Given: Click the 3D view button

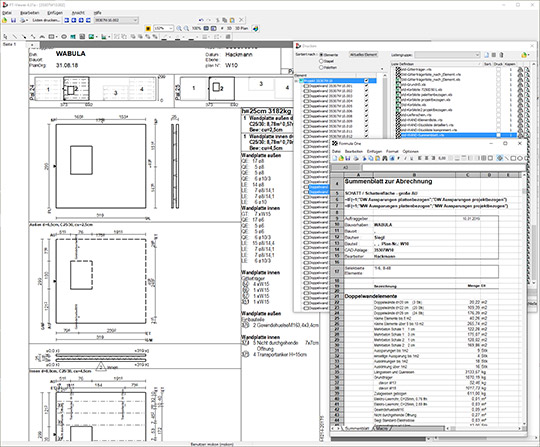Looking at the screenshot, I should point(229,28).
